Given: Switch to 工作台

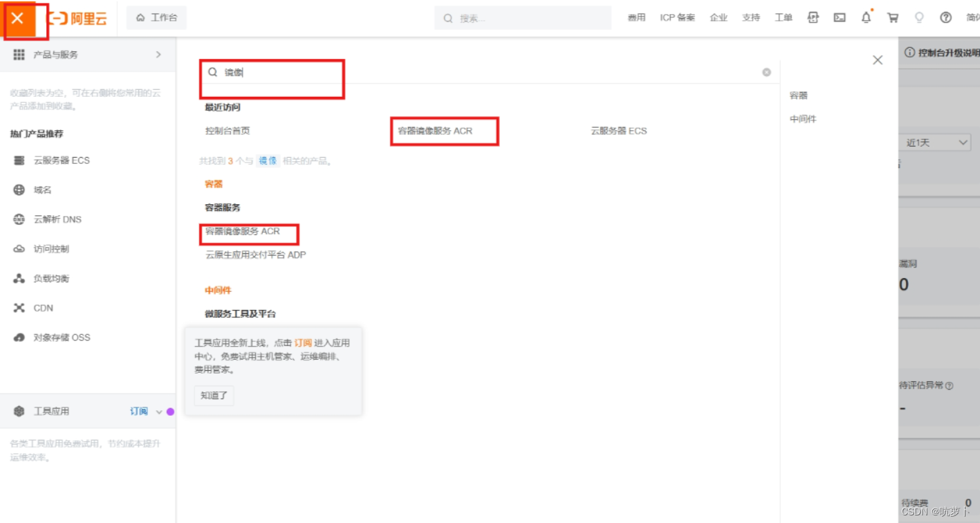Looking at the screenshot, I should pyautogui.click(x=156, y=17).
